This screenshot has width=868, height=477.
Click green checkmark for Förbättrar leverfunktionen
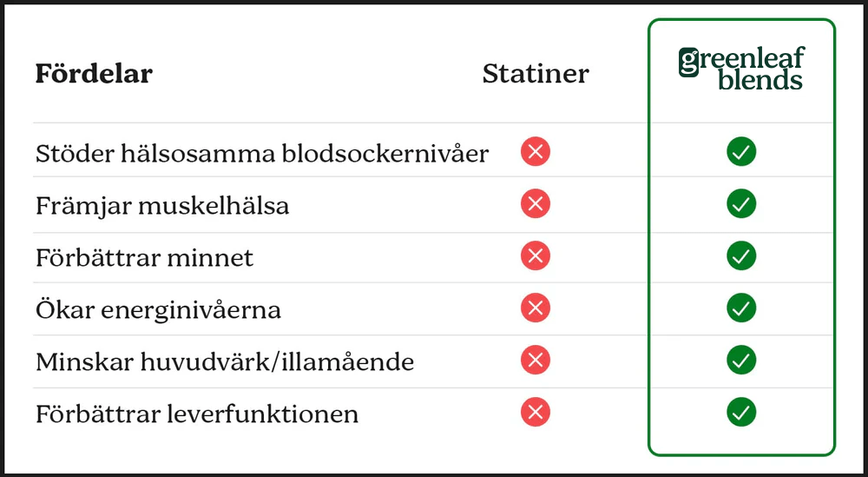tap(741, 412)
